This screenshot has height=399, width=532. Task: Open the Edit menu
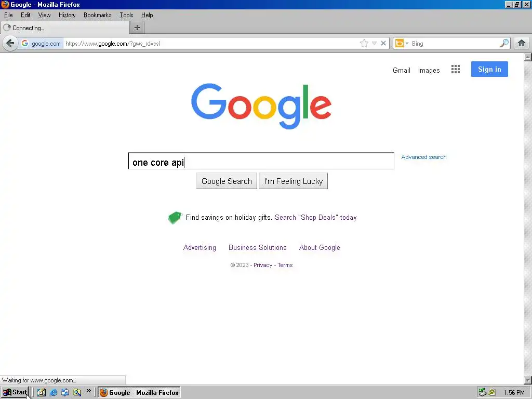25,15
